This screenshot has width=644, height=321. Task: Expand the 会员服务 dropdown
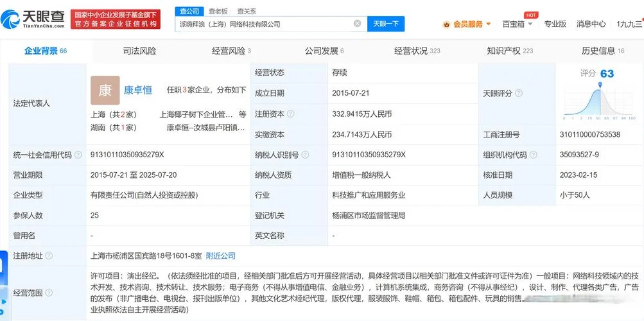[x=489, y=24]
